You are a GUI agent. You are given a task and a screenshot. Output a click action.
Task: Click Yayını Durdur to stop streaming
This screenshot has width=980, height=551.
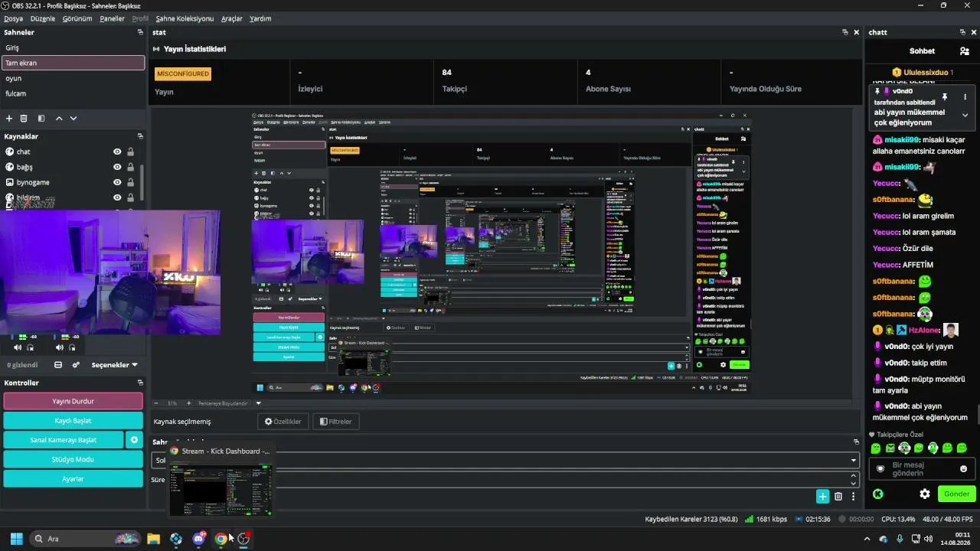(x=73, y=401)
